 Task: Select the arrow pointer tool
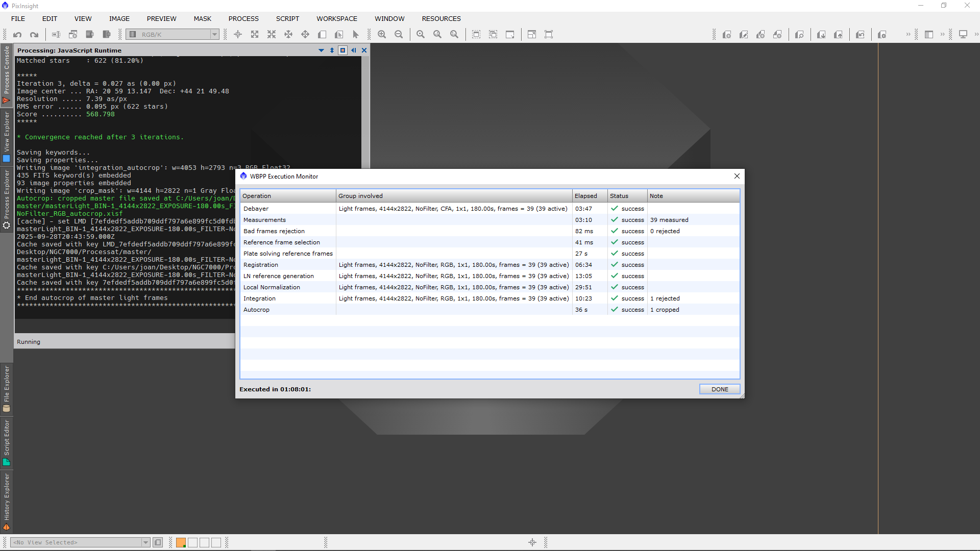click(356, 35)
